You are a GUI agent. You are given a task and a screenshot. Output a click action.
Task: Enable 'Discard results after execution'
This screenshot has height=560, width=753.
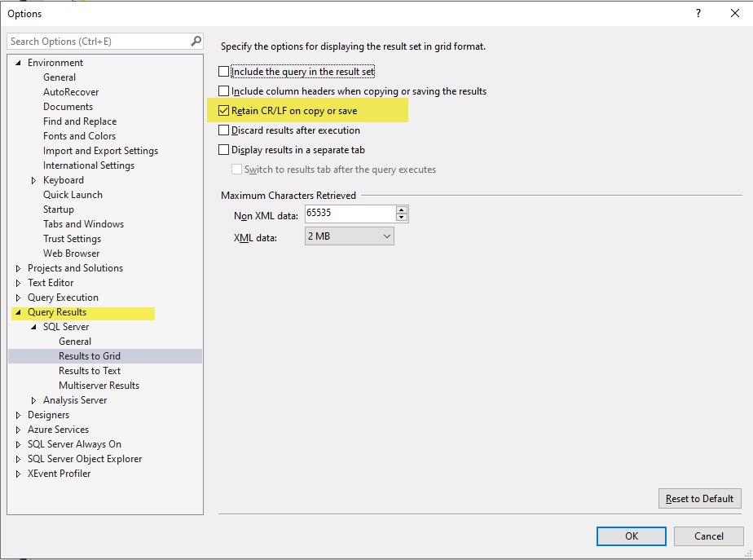click(x=224, y=130)
